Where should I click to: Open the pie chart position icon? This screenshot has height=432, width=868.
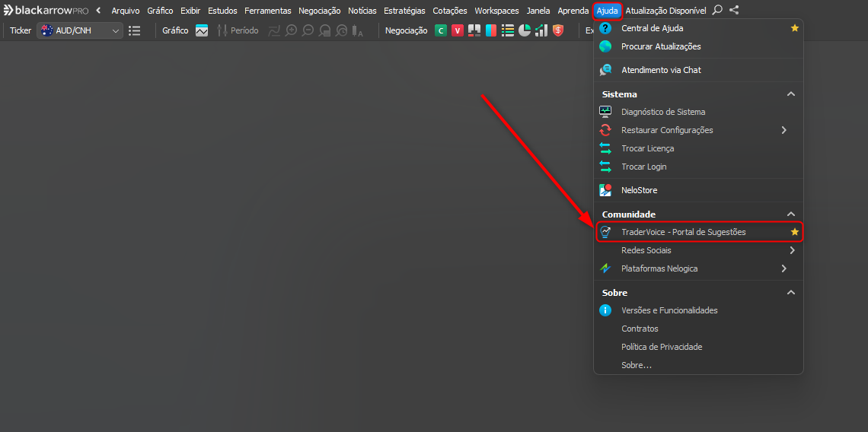[525, 31]
